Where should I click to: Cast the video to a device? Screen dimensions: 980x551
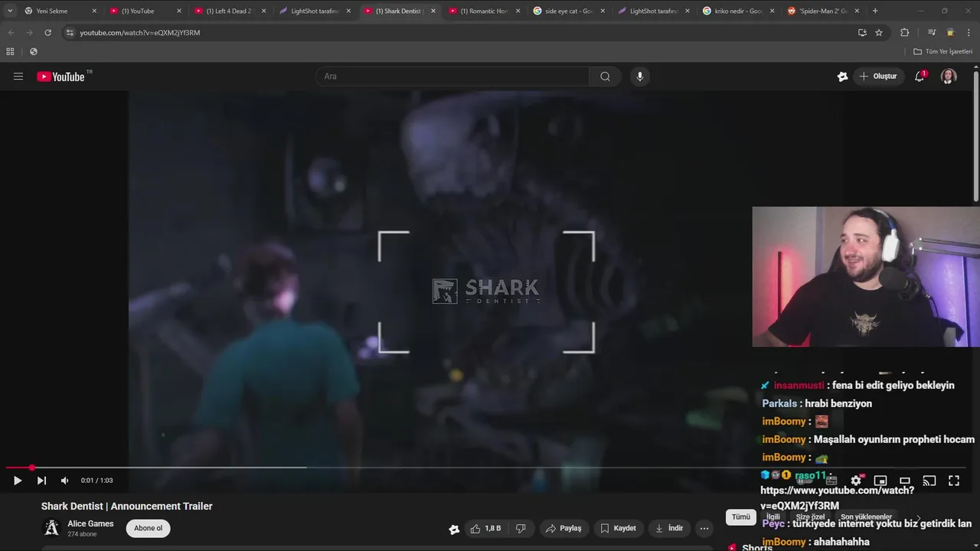[929, 481]
